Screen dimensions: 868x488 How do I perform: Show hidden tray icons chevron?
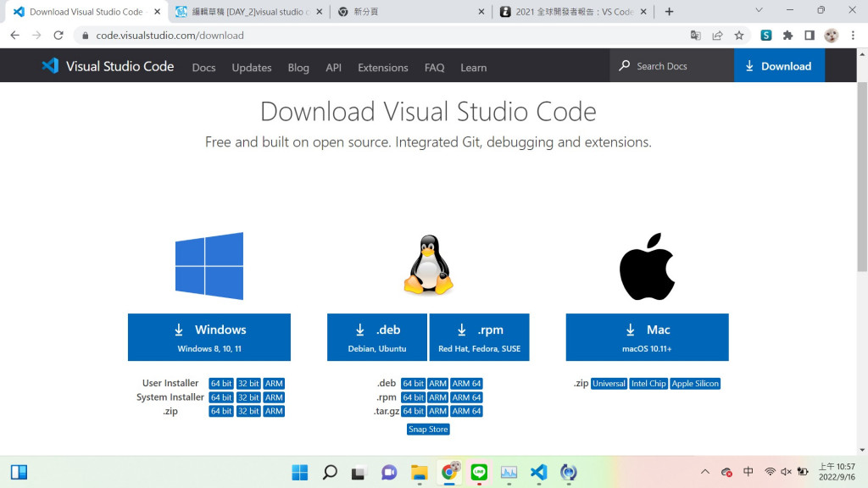704,472
